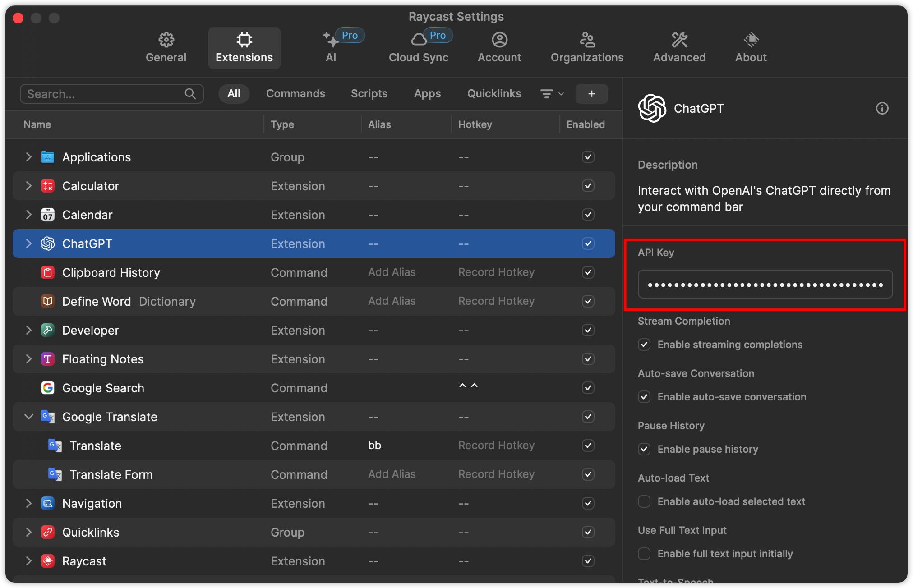This screenshot has height=588, width=913.
Task: Collapse the Google Translate group
Action: (x=29, y=417)
